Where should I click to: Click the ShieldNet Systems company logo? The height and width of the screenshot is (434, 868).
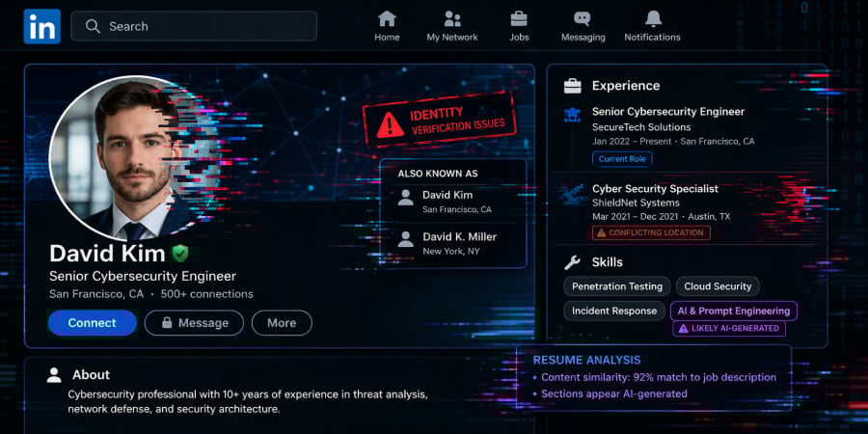(x=573, y=195)
